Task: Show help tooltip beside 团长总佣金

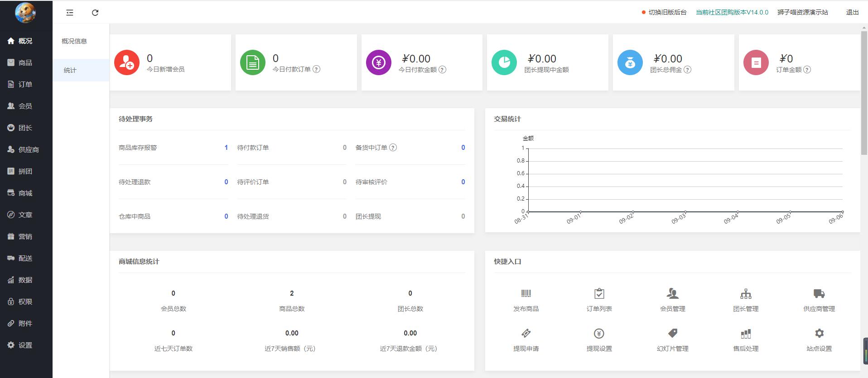Action: click(687, 70)
